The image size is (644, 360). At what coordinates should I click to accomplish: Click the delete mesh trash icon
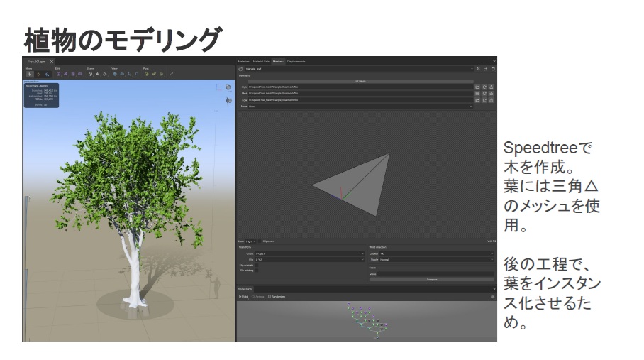click(x=493, y=69)
